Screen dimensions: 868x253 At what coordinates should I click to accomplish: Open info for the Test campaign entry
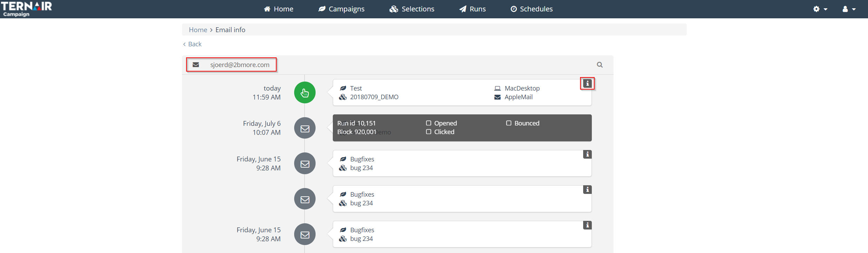587,83
